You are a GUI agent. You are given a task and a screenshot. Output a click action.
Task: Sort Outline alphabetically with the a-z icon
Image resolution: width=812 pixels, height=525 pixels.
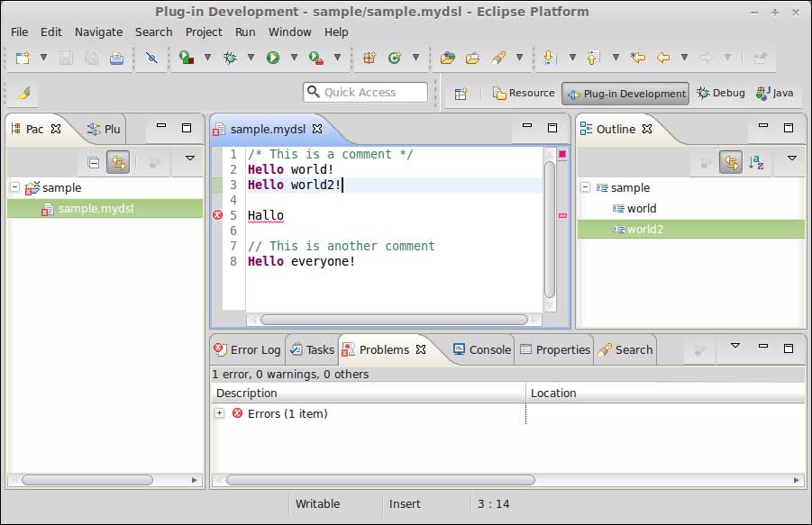(x=757, y=162)
